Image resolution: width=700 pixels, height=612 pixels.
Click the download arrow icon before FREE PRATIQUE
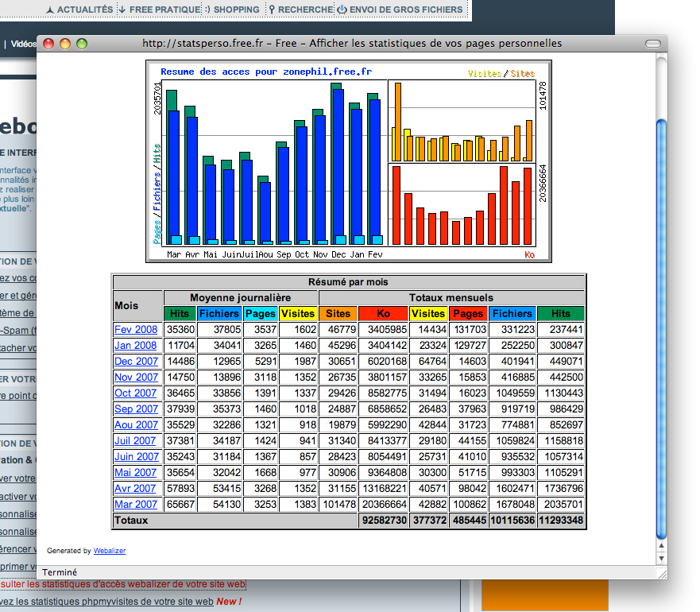pyautogui.click(x=122, y=10)
